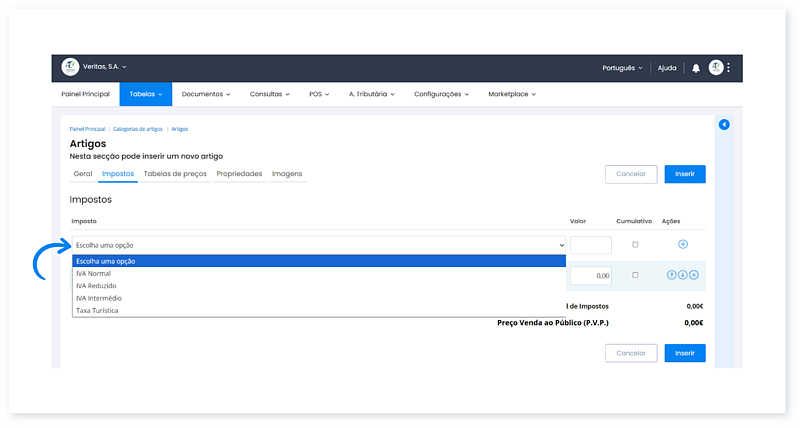
Task: Click the bottom Cancelar button
Action: (x=631, y=353)
